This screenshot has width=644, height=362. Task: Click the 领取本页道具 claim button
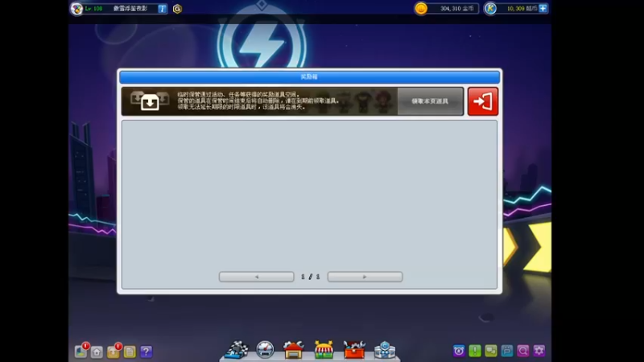pyautogui.click(x=430, y=101)
